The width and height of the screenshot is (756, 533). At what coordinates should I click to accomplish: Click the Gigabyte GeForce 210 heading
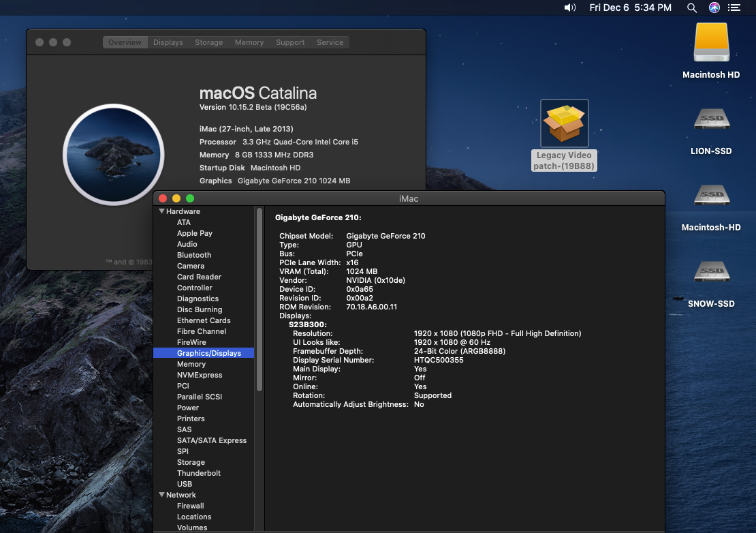point(318,217)
